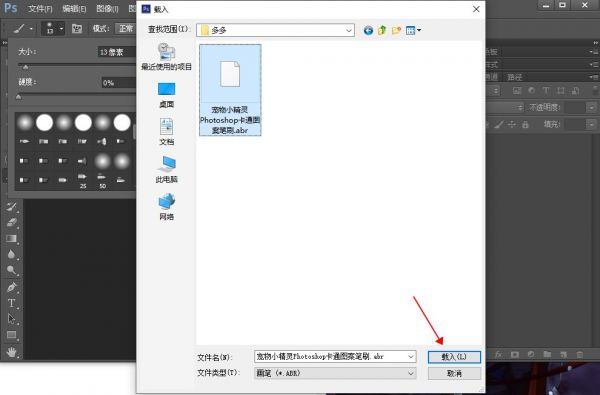Open the 编辑(E) menu

click(x=74, y=8)
